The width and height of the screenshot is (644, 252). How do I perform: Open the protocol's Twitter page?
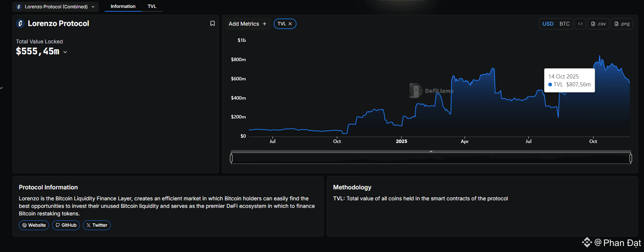pos(97,225)
